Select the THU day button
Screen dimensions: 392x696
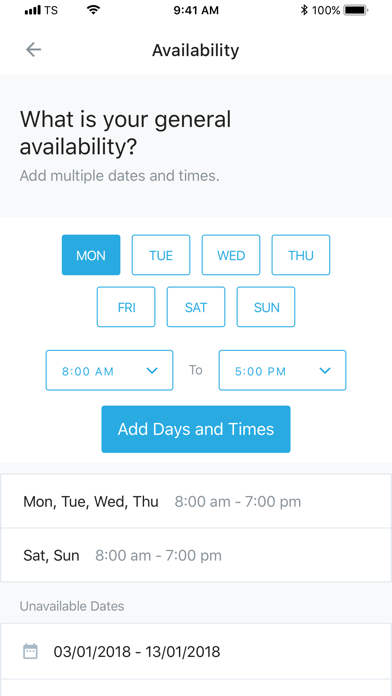click(301, 255)
